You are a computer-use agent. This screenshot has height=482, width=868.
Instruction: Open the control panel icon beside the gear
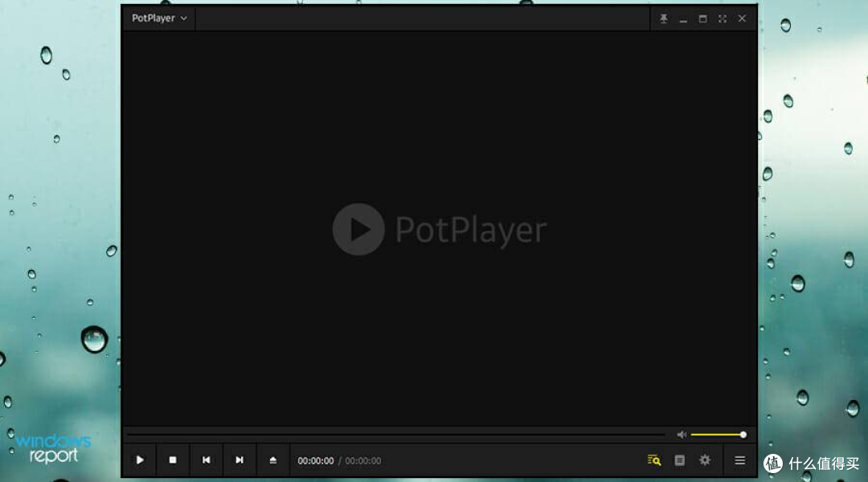(x=680, y=460)
